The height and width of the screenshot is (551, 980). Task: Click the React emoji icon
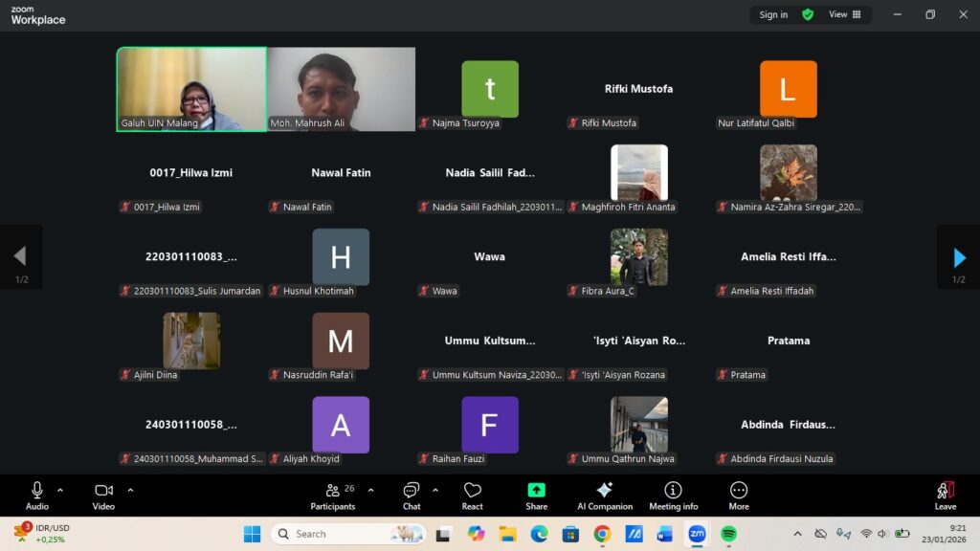tap(473, 495)
